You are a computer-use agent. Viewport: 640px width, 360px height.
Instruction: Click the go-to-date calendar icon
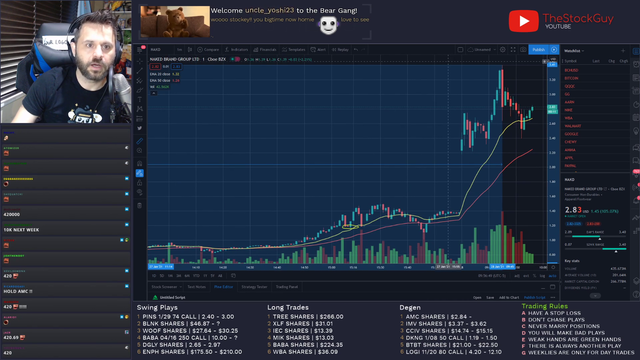click(233, 276)
